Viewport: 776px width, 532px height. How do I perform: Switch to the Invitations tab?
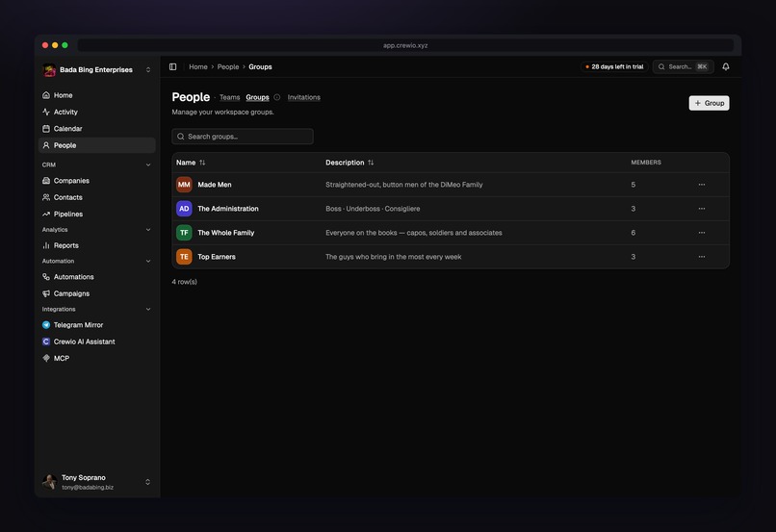[304, 97]
